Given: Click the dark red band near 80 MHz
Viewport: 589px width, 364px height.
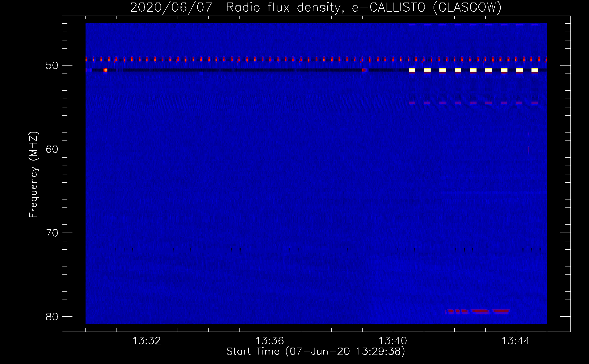Looking at the screenshot, I should [481, 311].
